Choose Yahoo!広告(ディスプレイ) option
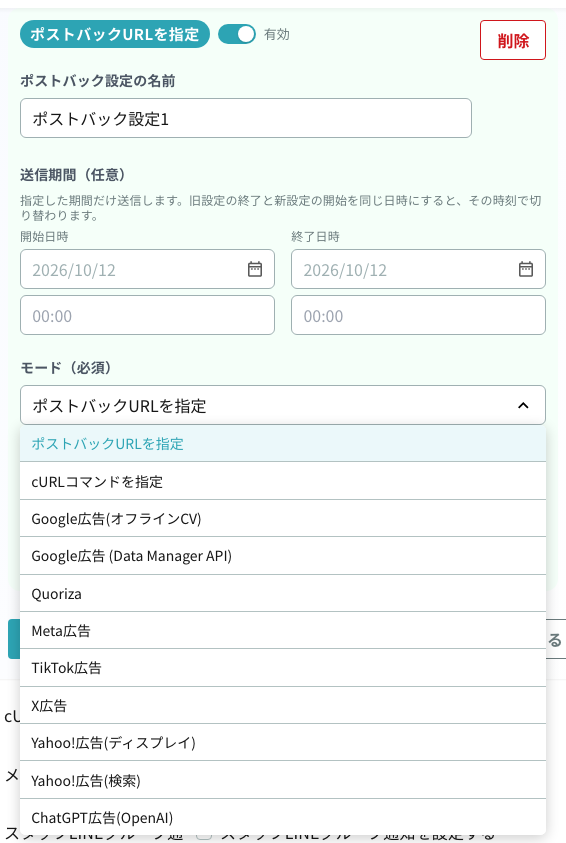This screenshot has width=566, height=843. click(283, 743)
